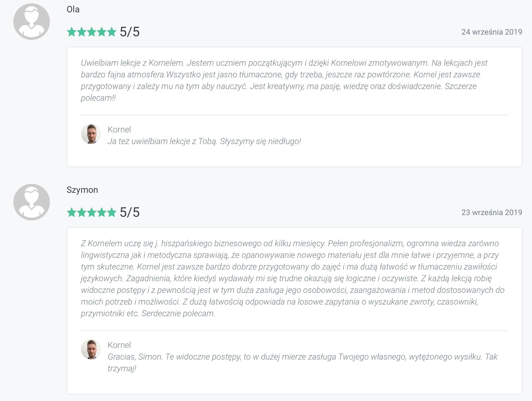Click the fifth star in Ola's rating
The width and height of the screenshot is (532, 401).
(112, 32)
